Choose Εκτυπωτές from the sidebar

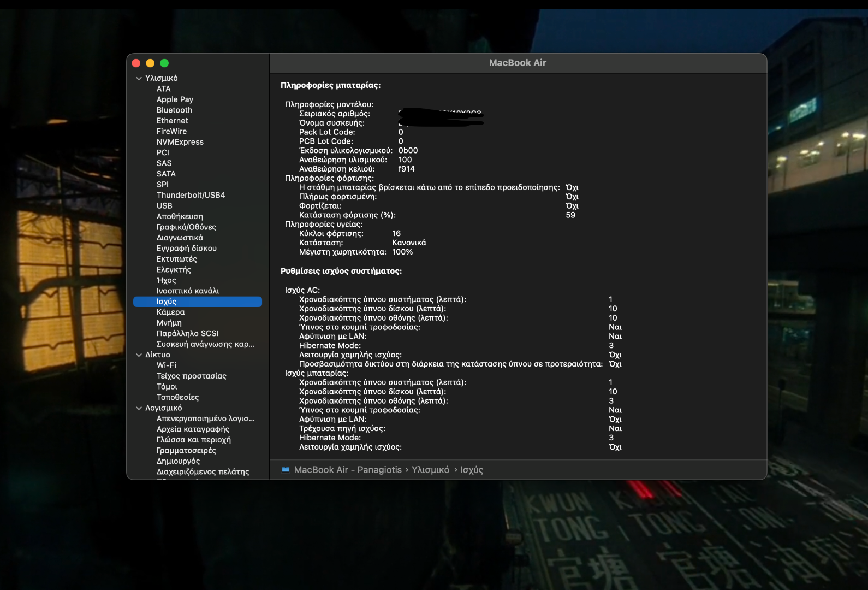click(x=176, y=259)
